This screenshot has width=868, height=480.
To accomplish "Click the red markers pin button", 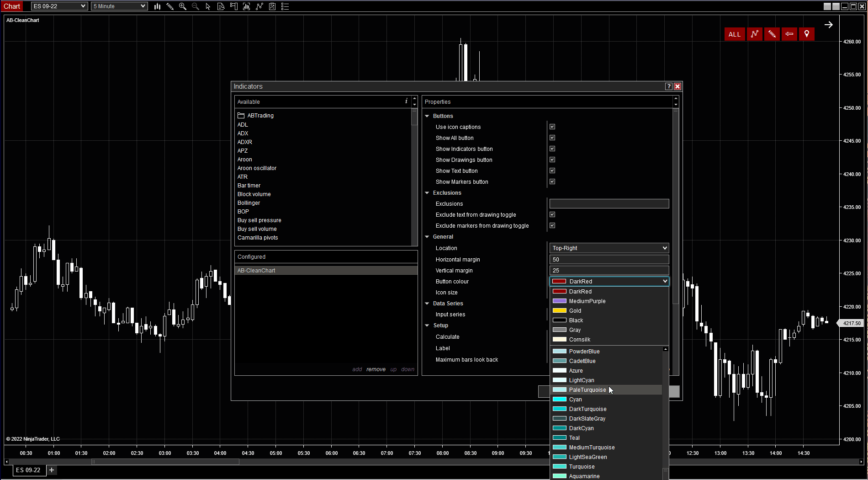I will (807, 34).
